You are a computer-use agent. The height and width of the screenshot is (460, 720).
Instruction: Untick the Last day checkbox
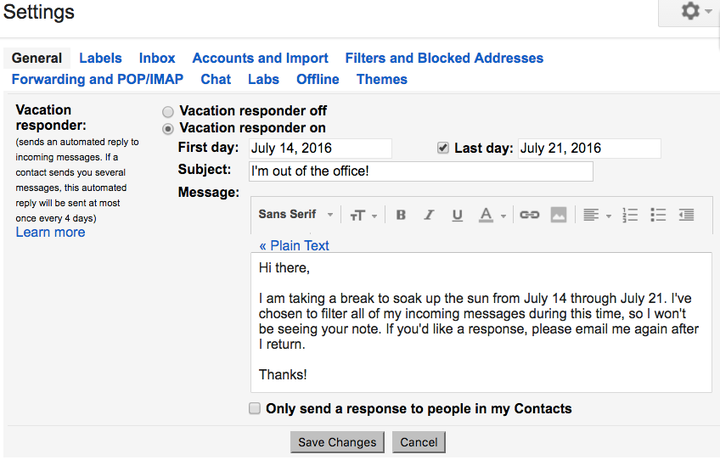click(443, 148)
